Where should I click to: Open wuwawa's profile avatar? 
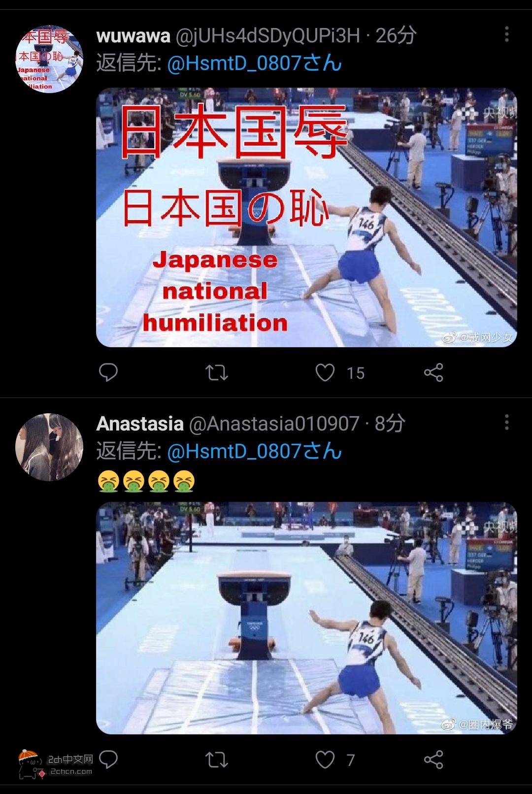49,59
